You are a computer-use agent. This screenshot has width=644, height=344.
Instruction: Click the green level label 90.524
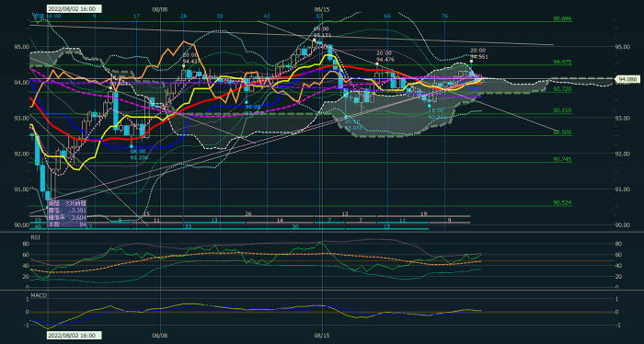pos(563,203)
